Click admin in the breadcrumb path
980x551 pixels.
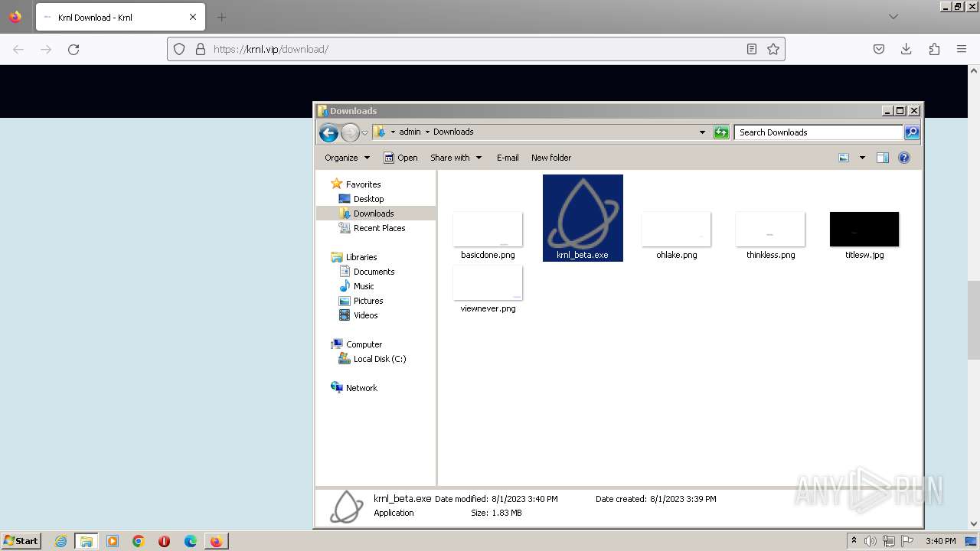410,132
